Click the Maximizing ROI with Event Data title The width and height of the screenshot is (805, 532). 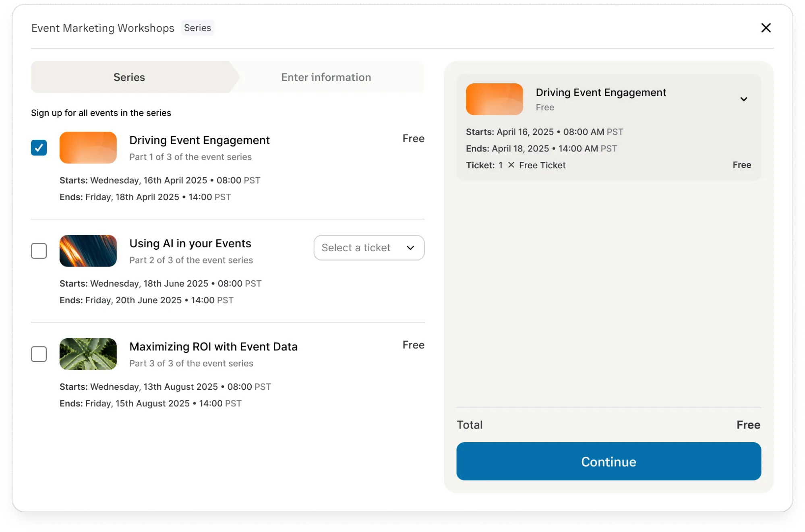click(x=213, y=346)
